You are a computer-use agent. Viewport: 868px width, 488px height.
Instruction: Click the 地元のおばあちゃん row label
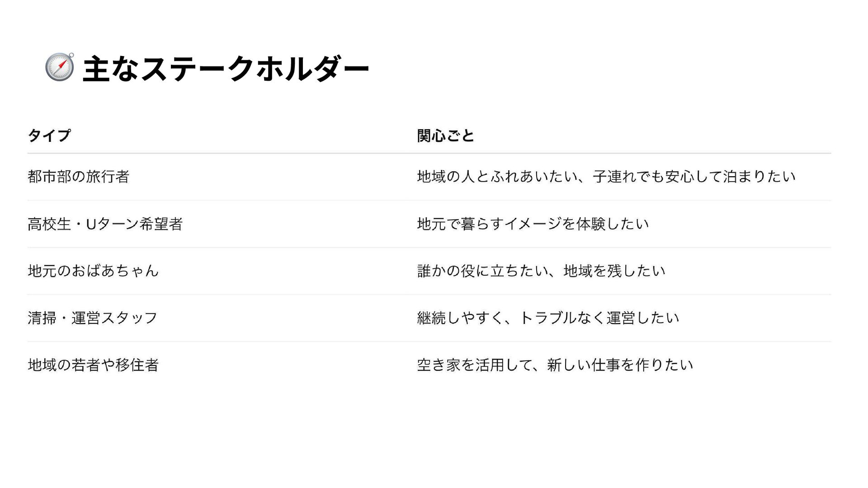93,271
